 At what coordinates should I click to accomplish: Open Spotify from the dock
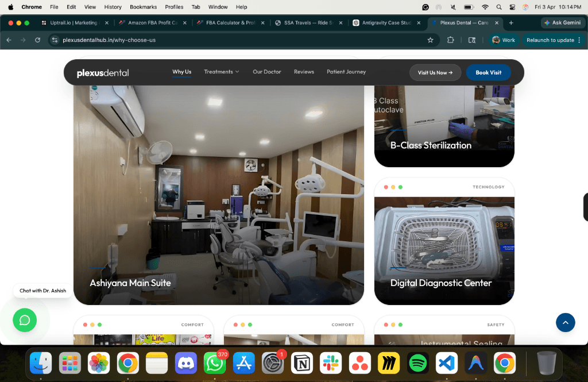[x=418, y=363]
